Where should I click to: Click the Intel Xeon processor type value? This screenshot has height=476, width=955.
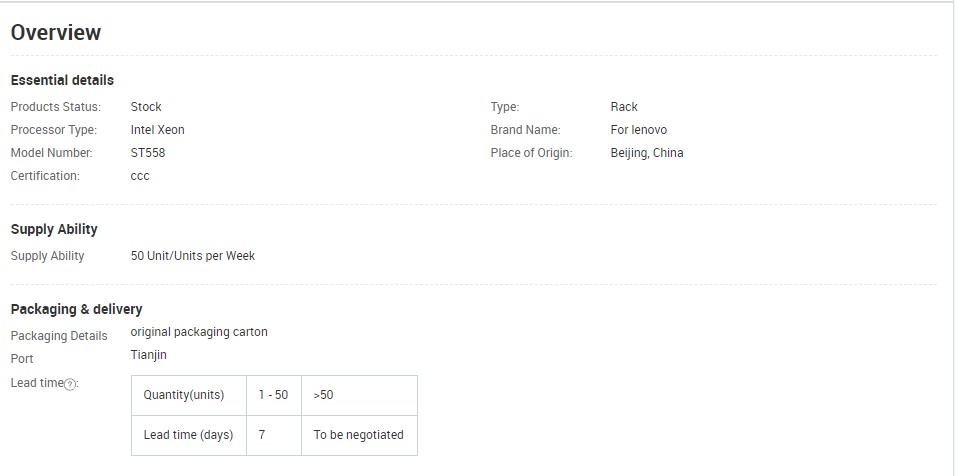158,130
